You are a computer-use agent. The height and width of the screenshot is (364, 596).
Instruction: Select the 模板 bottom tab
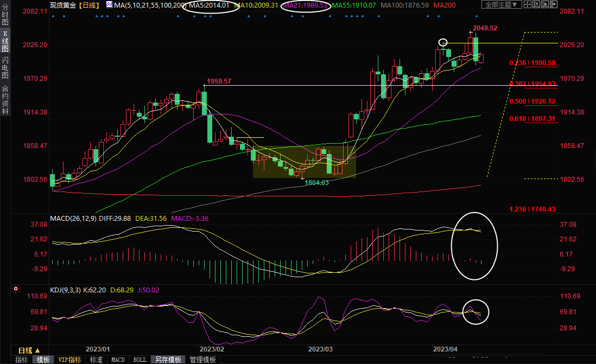43,360
